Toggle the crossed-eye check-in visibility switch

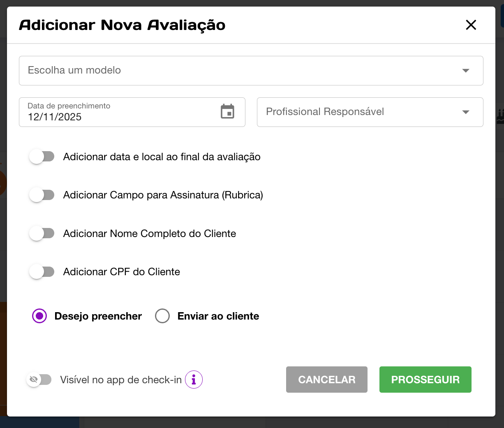pyautogui.click(x=39, y=380)
